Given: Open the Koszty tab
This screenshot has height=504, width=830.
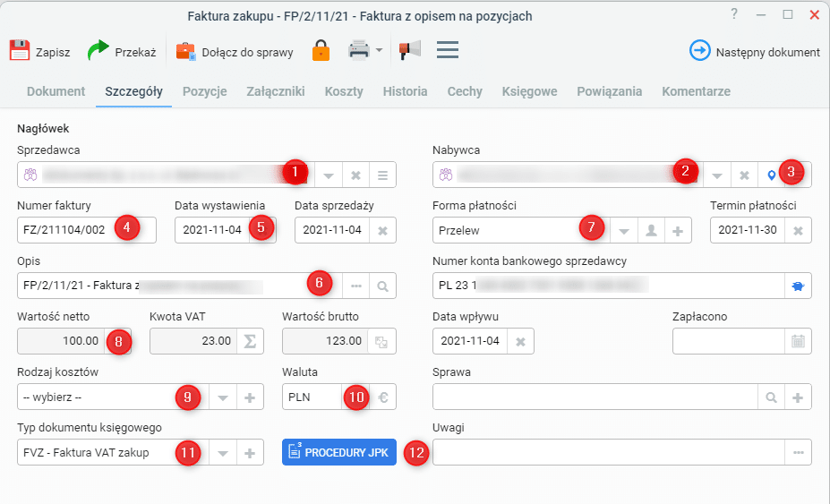Looking at the screenshot, I should 344,91.
